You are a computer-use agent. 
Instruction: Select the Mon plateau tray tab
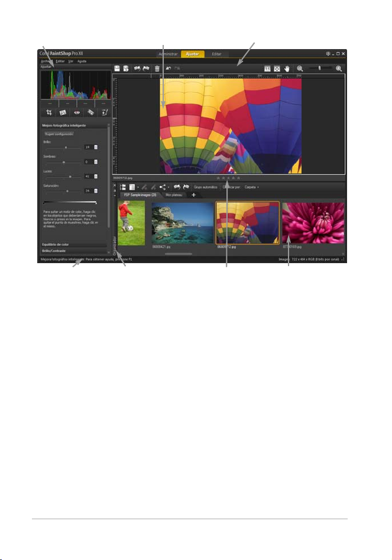click(174, 195)
